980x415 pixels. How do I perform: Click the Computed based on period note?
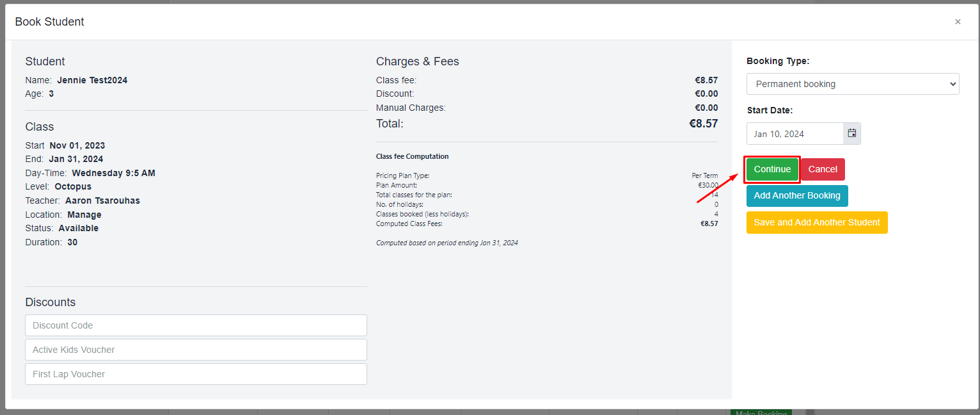click(x=447, y=243)
